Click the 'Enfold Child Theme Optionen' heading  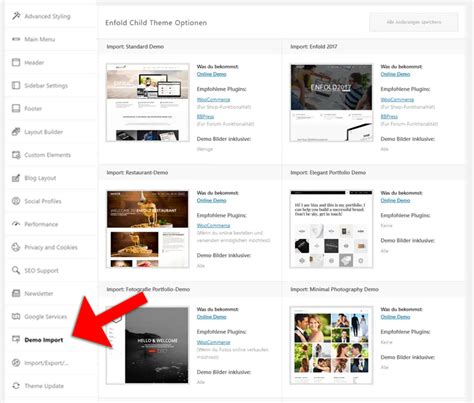pyautogui.click(x=156, y=23)
